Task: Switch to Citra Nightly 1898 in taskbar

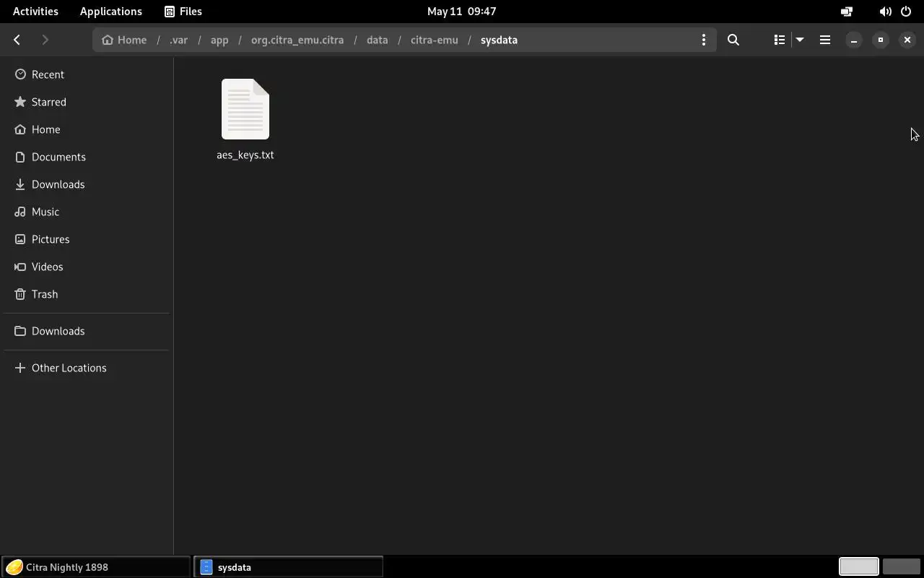Action: 96,567
